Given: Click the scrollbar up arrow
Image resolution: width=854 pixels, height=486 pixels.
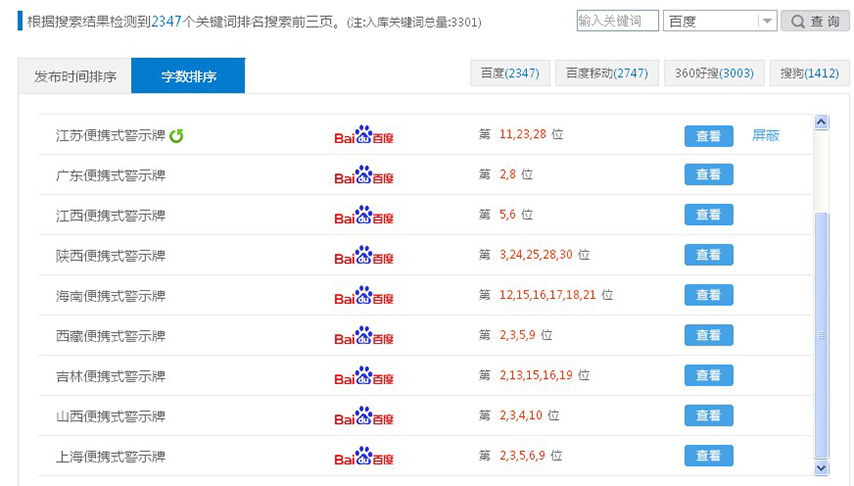Looking at the screenshot, I should click(821, 122).
